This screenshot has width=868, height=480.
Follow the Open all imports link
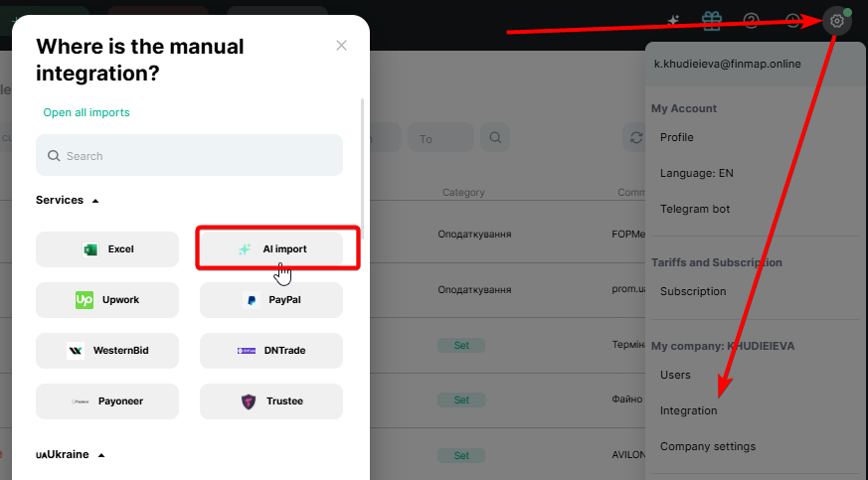[x=87, y=113]
